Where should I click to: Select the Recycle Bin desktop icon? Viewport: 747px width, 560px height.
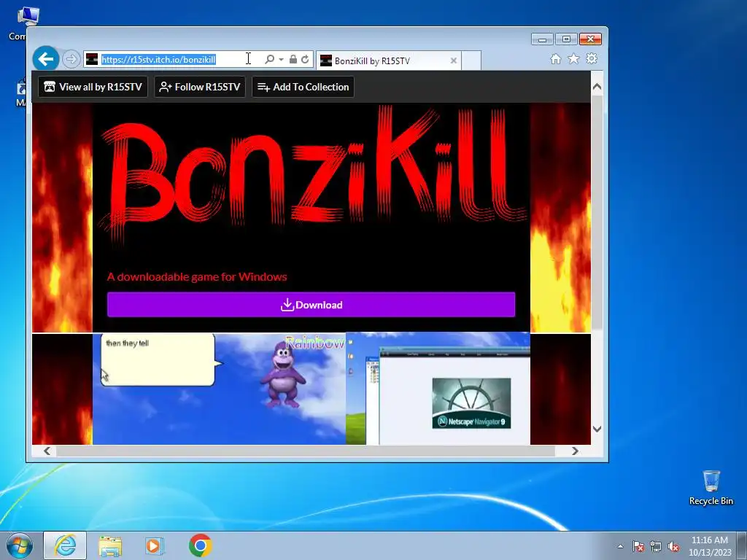click(x=711, y=488)
